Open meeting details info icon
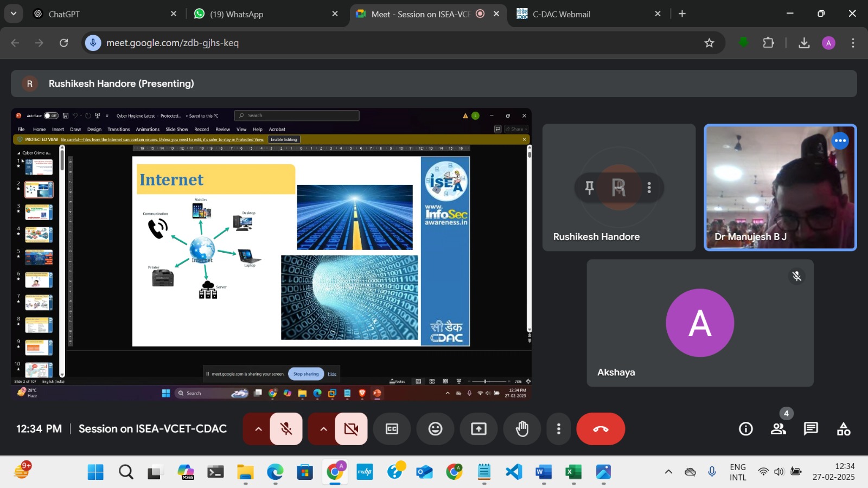 746,429
